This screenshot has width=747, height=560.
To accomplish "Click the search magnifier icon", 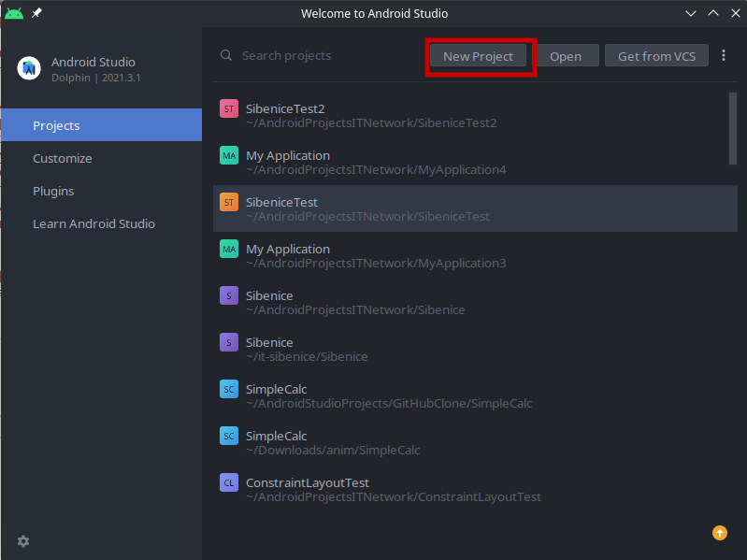I will click(x=226, y=56).
